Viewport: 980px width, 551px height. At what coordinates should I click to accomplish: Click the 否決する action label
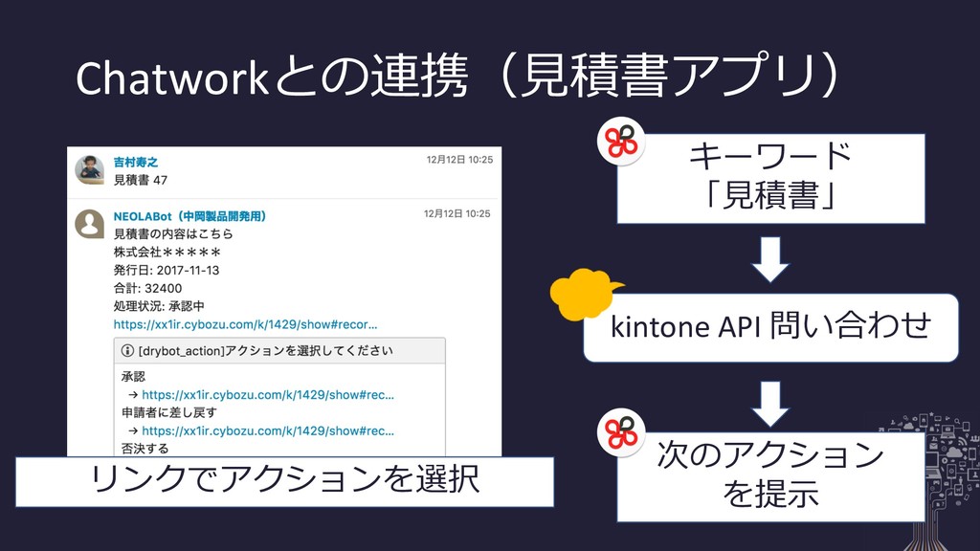(x=145, y=449)
